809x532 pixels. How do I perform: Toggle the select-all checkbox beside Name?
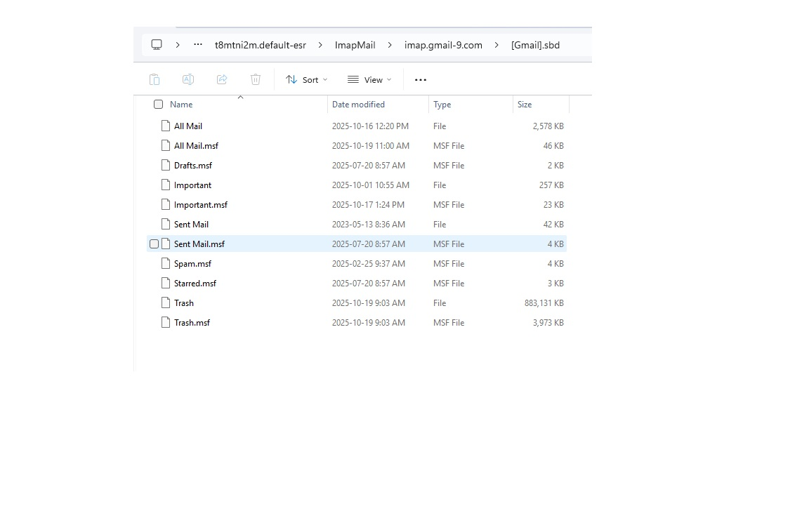click(x=159, y=105)
